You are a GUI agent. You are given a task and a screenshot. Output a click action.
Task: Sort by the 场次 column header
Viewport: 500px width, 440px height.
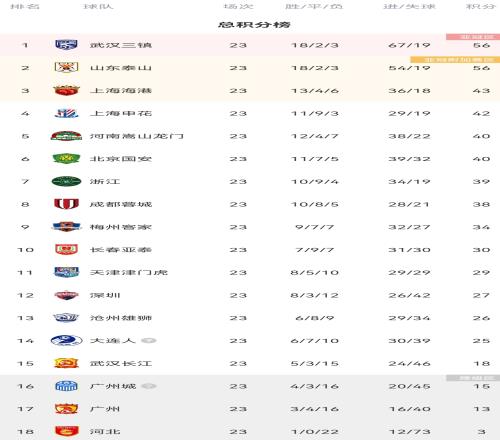coord(238,6)
